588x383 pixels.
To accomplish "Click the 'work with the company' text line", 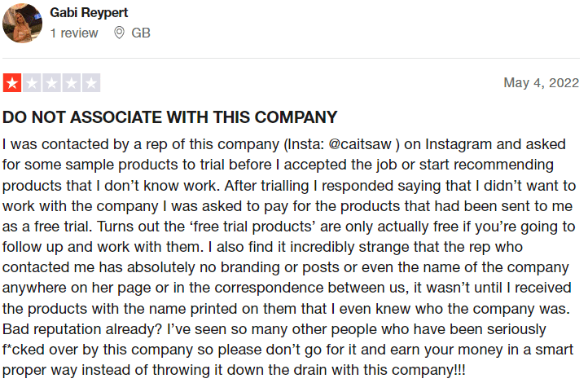I will (287, 206).
